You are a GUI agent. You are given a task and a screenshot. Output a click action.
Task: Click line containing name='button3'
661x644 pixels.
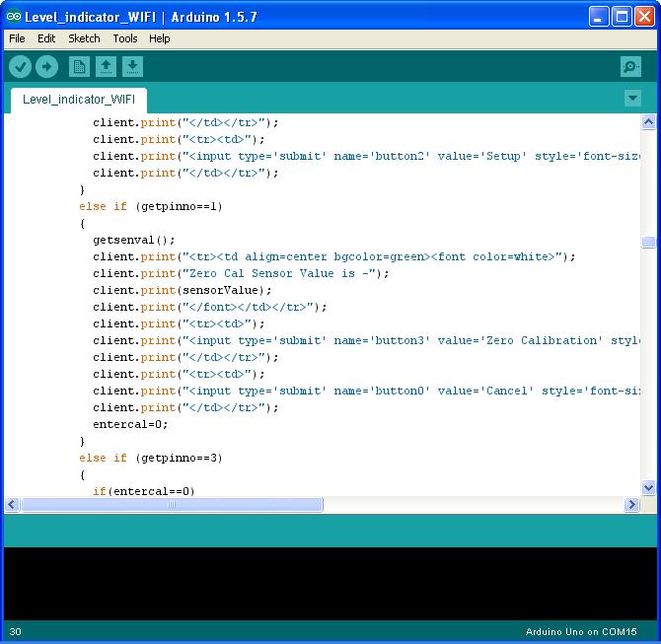click(366, 340)
